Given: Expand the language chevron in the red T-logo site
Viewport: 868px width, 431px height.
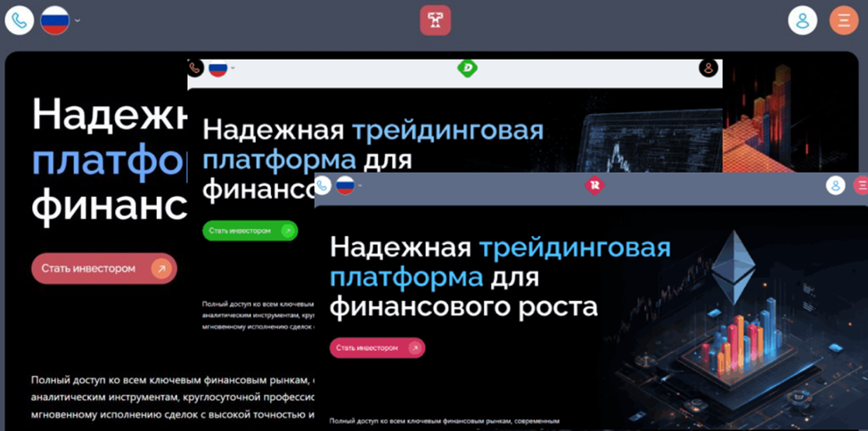Looking at the screenshot, I should (x=78, y=21).
